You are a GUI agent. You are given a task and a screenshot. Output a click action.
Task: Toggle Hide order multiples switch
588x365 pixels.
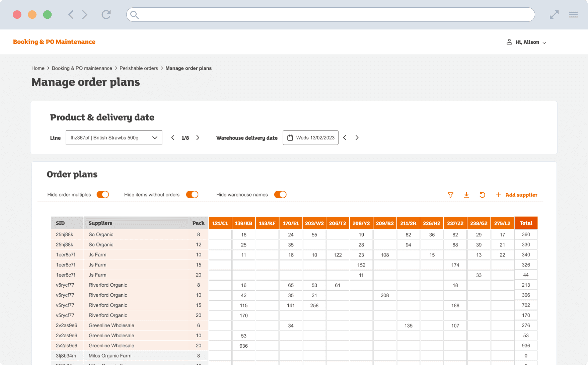[x=103, y=195]
